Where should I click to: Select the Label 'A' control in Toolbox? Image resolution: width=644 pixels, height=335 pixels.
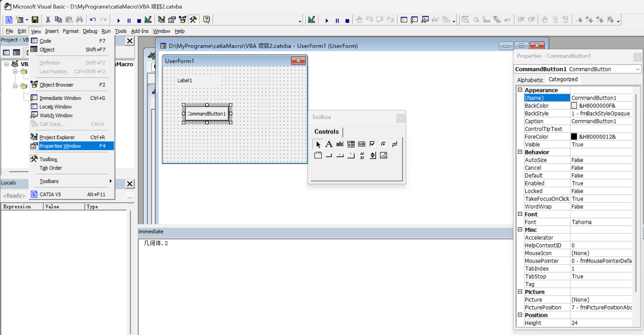[329, 144]
